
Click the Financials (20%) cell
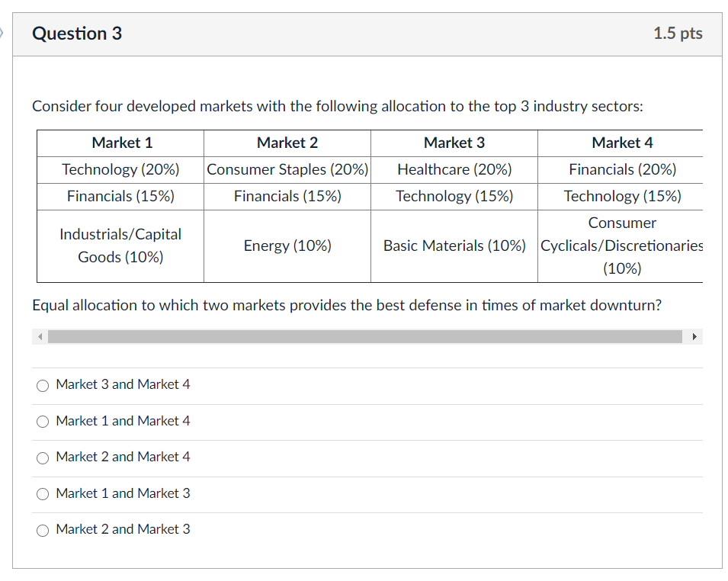click(x=621, y=170)
